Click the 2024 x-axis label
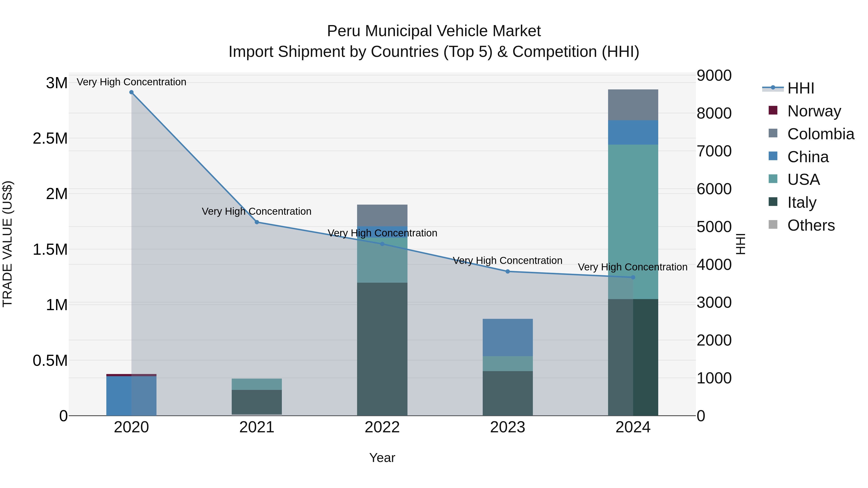868x488 pixels. pos(633,427)
